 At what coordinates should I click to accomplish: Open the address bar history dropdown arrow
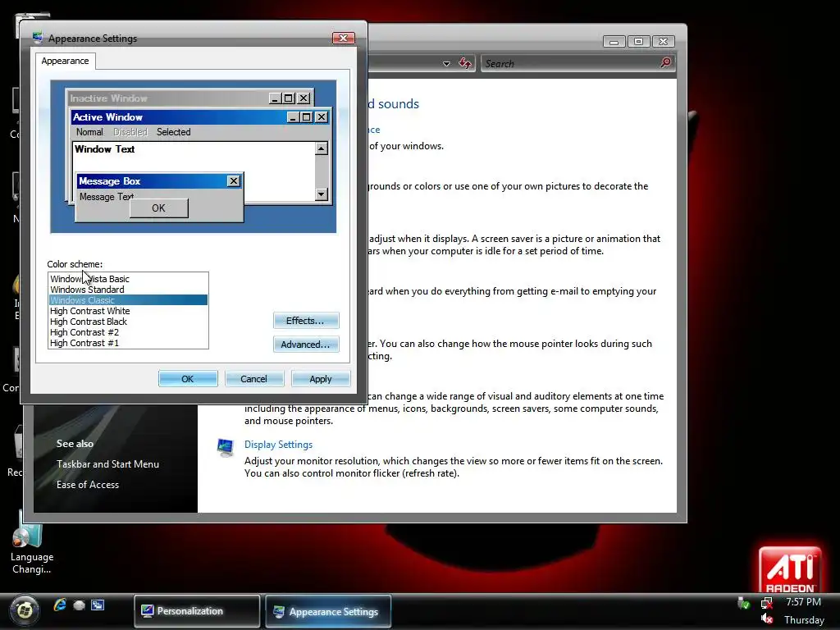click(x=446, y=64)
